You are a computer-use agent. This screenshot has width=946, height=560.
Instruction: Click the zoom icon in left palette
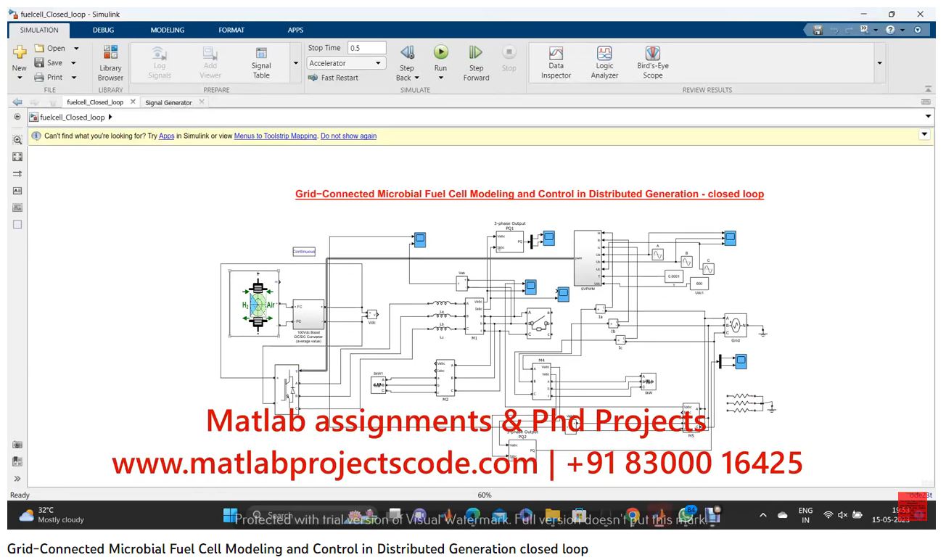point(17,140)
